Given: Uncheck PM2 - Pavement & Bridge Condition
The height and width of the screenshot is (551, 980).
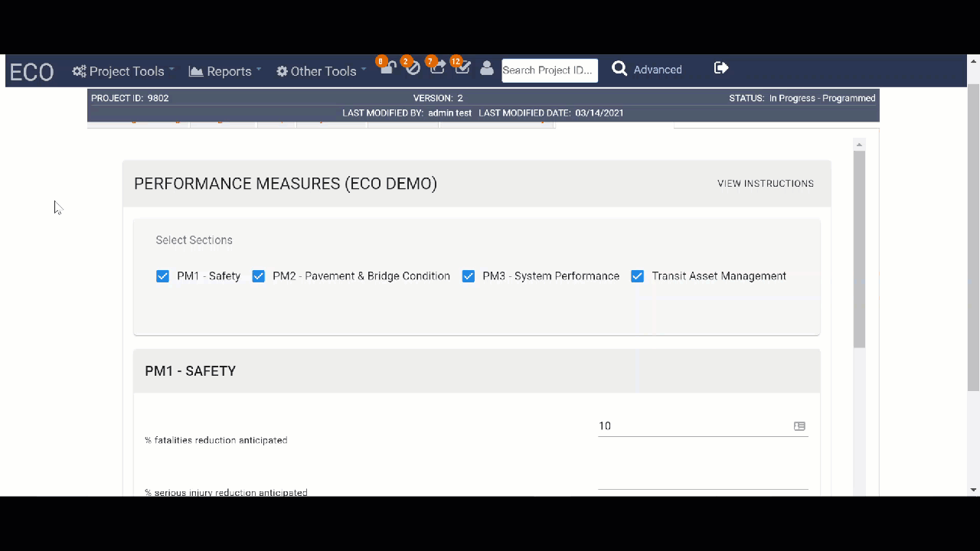Looking at the screenshot, I should click(258, 276).
